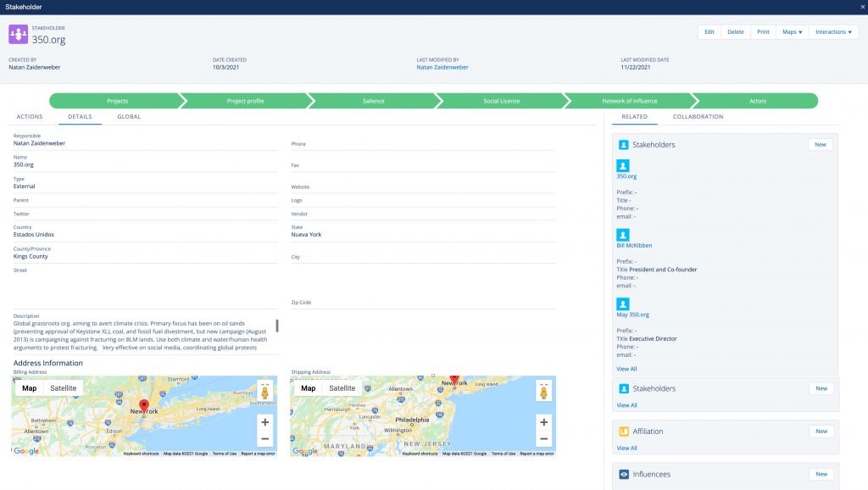The width and height of the screenshot is (868, 490).
Task: Click the title President and Co-founder
Action: [x=663, y=270]
